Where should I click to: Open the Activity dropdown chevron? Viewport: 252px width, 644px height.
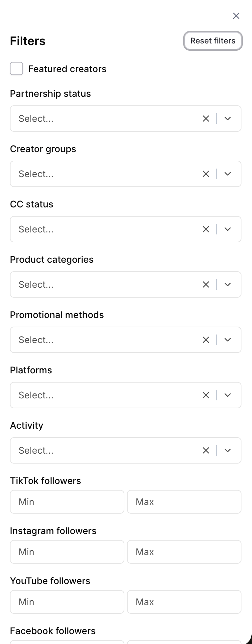[228, 450]
